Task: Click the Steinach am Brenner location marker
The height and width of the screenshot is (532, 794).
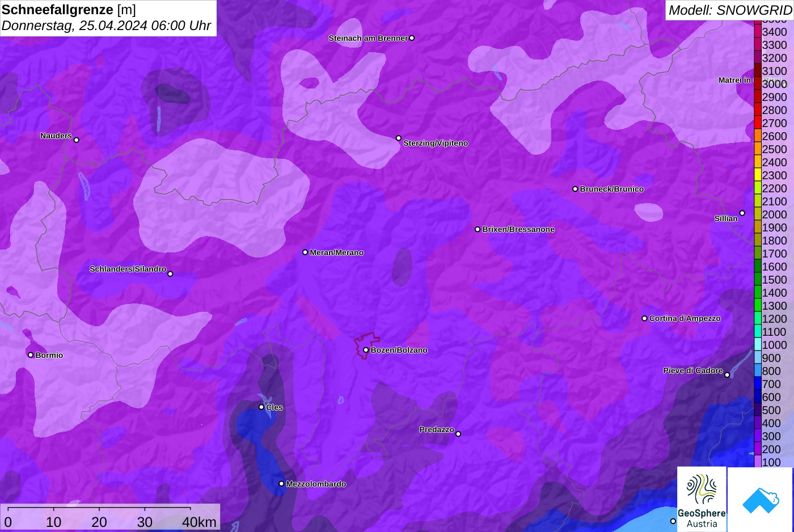Action: [x=412, y=38]
